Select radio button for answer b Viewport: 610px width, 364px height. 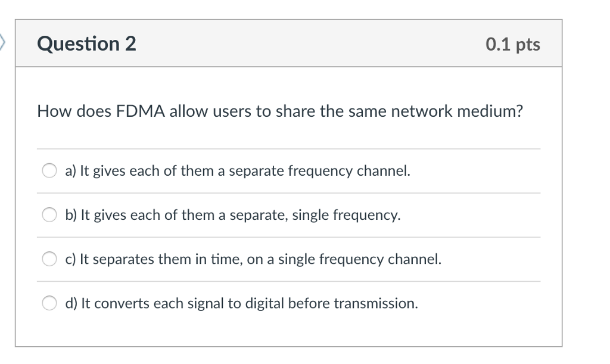[x=49, y=215]
